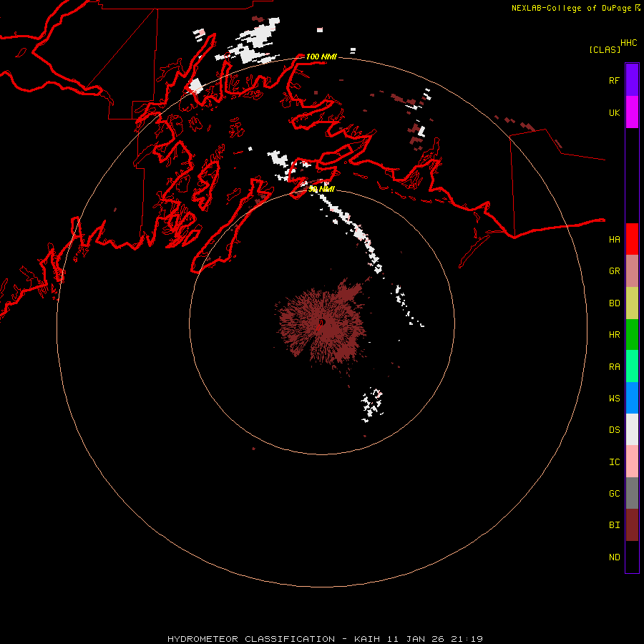The width and height of the screenshot is (644, 644).
Task: Select the BD yellow legend block
Action: 632,303
